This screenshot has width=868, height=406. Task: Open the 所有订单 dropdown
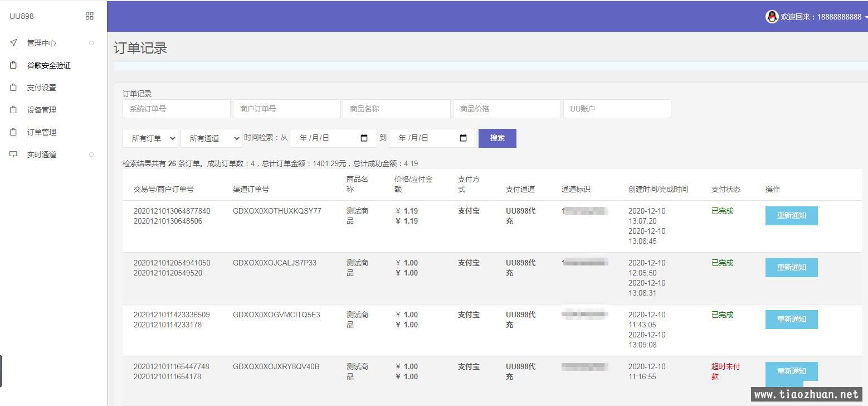[x=150, y=138]
